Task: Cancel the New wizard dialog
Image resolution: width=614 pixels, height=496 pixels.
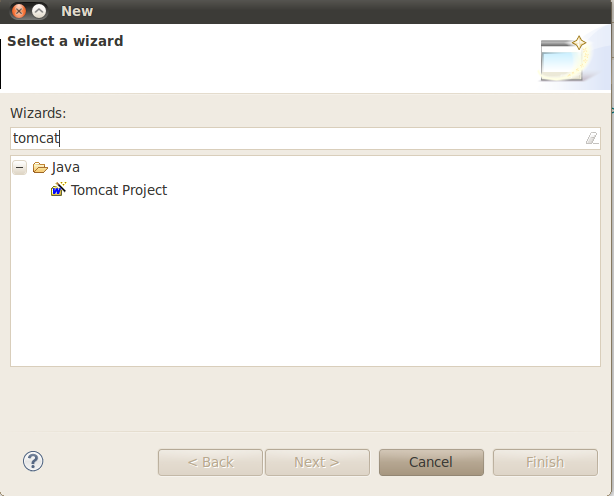Action: pos(431,462)
